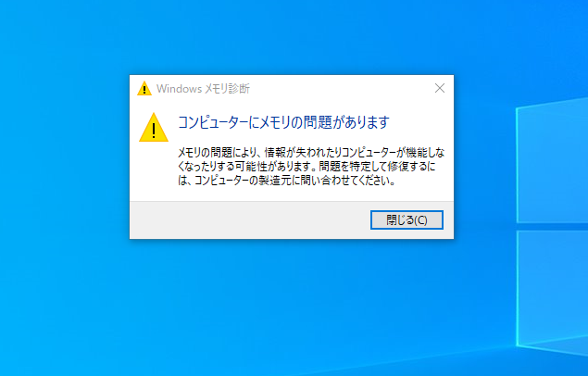588x376 pixels.
Task: Click the small warning icon in title bar
Action: 144,89
